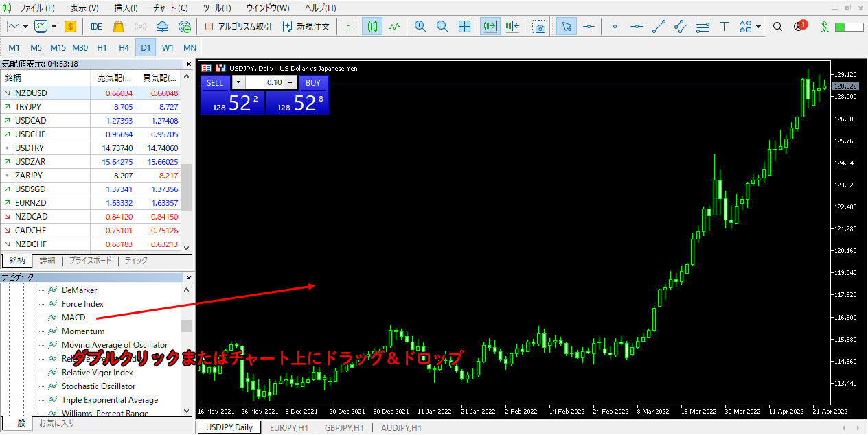Select the crosshair tool
This screenshot has height=435, width=868.
point(589,26)
